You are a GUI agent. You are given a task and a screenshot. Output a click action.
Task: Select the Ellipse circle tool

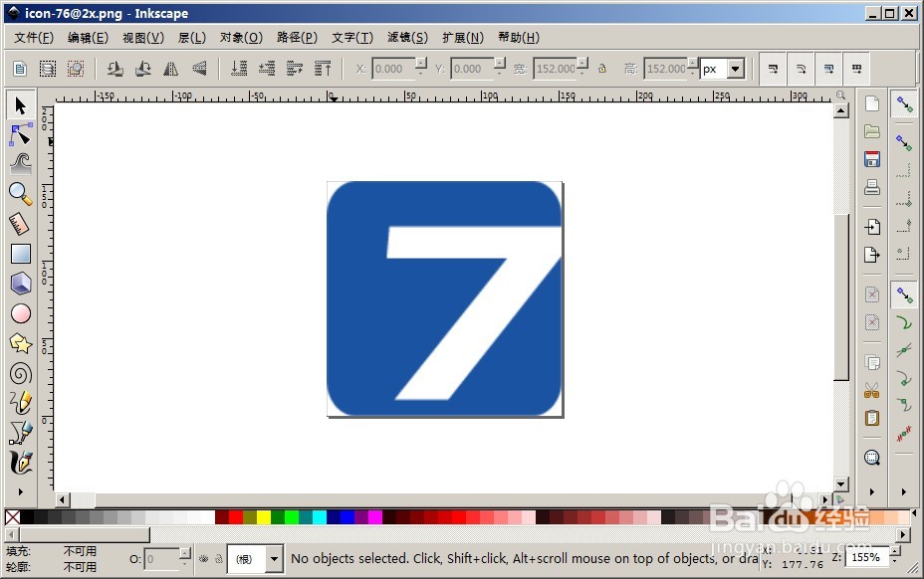(21, 313)
